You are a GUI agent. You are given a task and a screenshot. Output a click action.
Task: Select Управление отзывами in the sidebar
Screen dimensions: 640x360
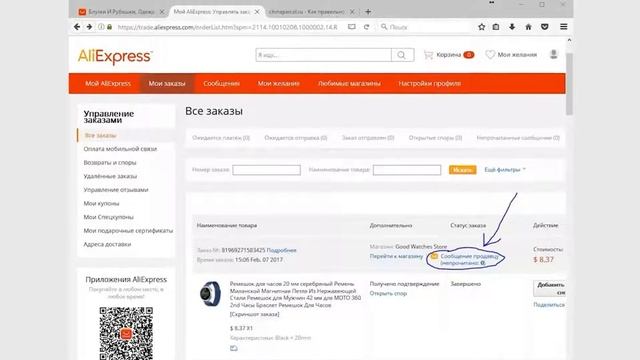click(x=116, y=190)
